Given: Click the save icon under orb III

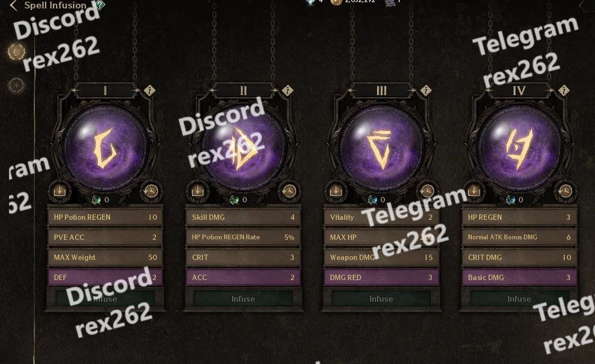Looking at the screenshot, I should click(x=335, y=190).
